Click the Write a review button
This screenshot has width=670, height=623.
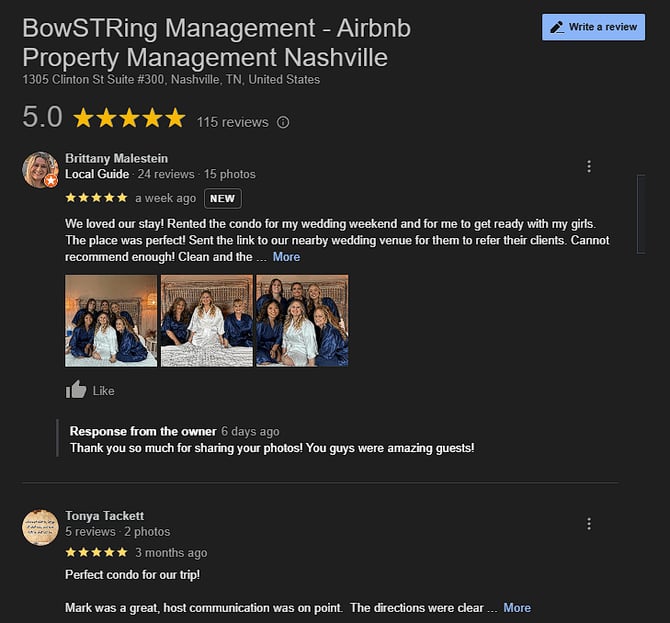(594, 27)
